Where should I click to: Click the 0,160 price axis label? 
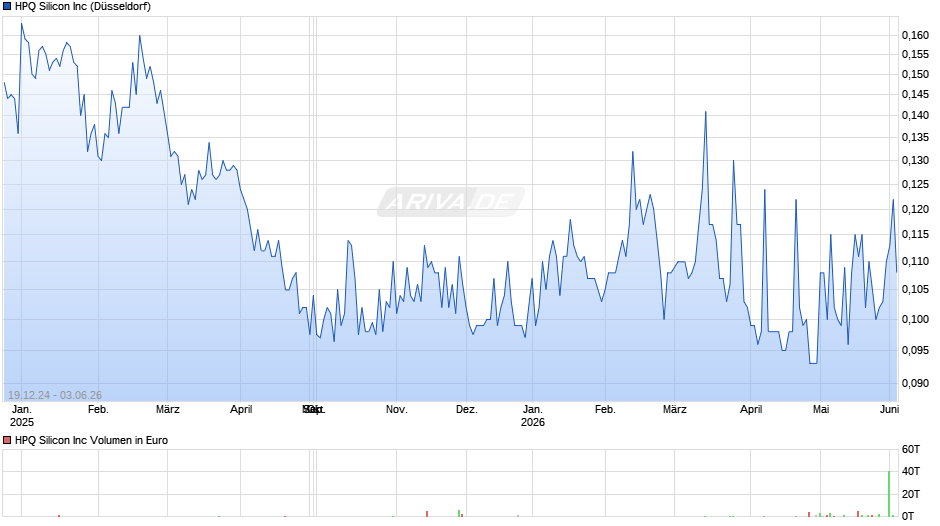915,35
